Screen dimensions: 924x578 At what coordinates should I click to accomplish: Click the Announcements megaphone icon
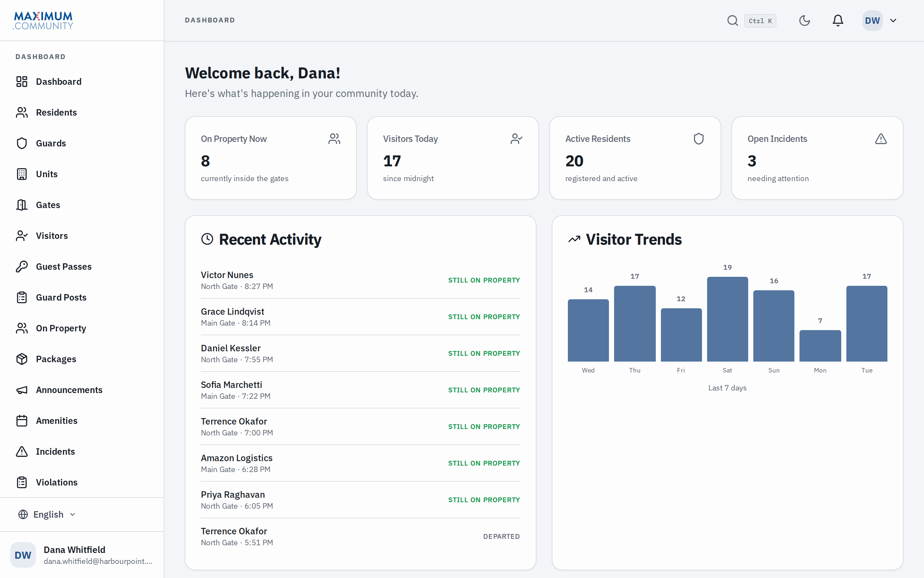pos(22,390)
